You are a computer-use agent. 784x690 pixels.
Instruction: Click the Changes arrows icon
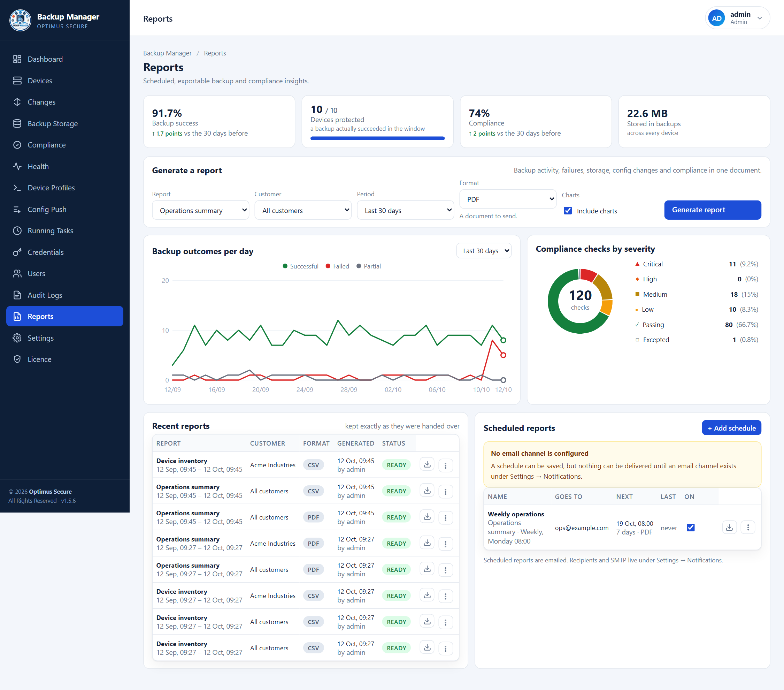point(17,102)
